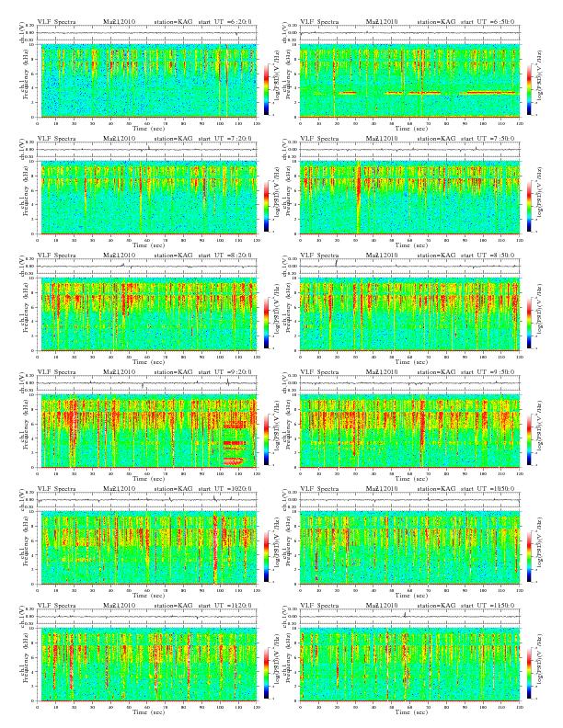Select the header text 'start UT =7:50:0'

[x=488, y=139]
